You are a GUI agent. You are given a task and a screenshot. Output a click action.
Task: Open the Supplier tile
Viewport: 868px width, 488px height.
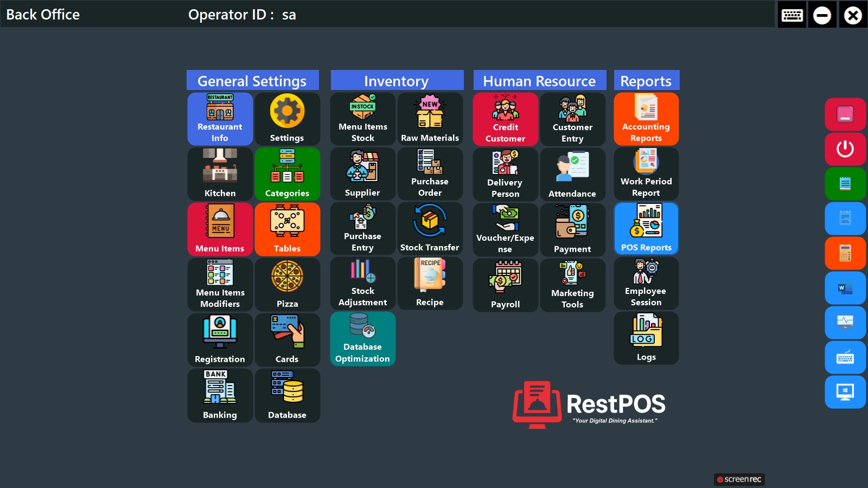(362, 174)
